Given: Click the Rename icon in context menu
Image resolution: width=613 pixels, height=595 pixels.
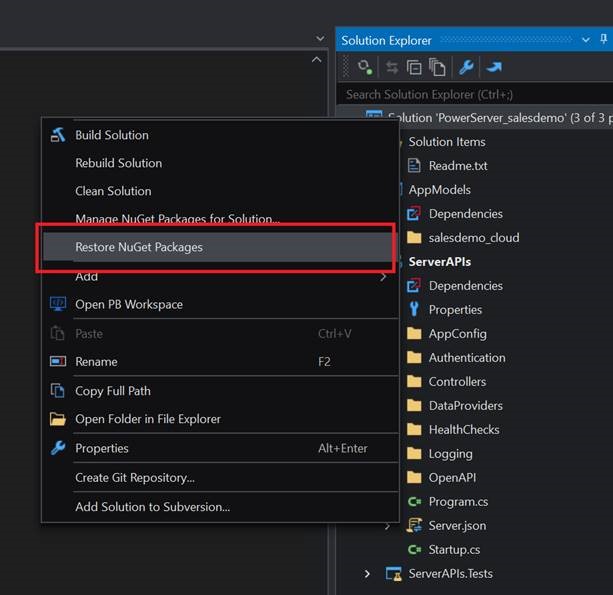Looking at the screenshot, I should tap(58, 361).
